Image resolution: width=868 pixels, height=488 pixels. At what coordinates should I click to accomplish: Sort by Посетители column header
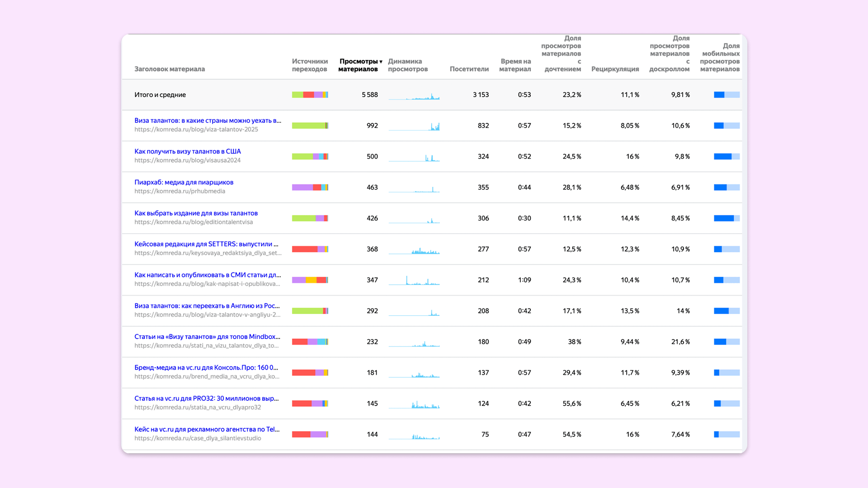469,69
